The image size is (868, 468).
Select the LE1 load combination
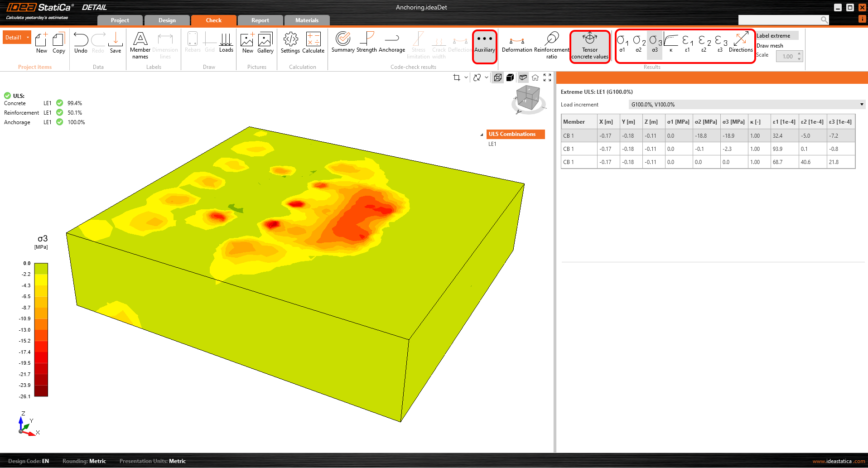[x=492, y=144]
